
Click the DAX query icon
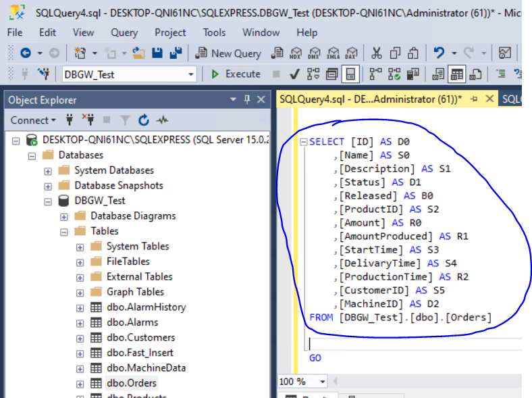click(351, 53)
